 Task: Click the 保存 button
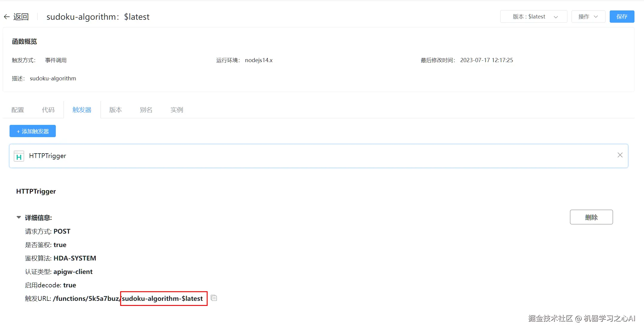(x=622, y=17)
